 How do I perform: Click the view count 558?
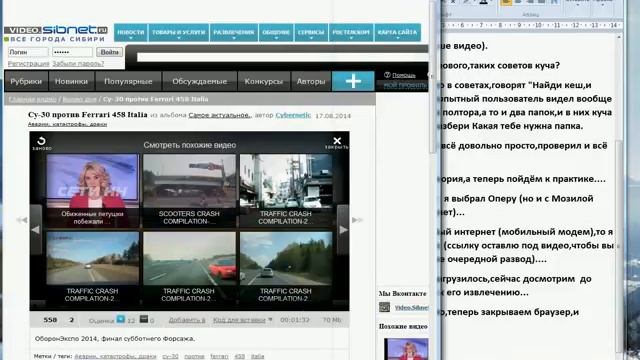[50, 320]
